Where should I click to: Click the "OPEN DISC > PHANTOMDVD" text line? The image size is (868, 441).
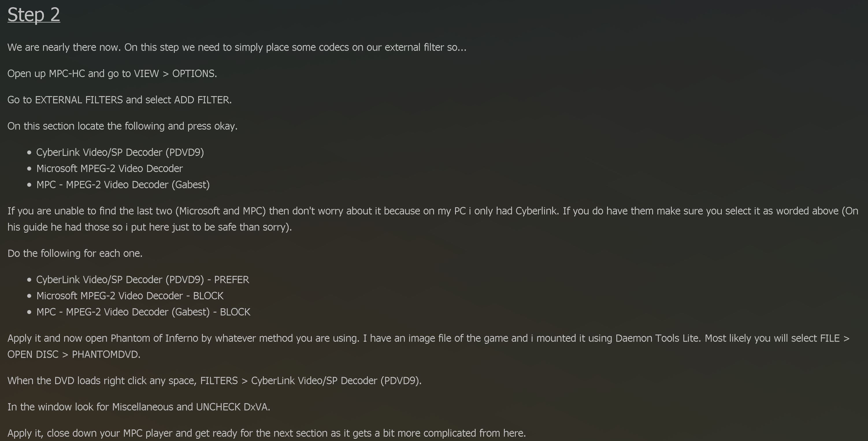point(74,354)
